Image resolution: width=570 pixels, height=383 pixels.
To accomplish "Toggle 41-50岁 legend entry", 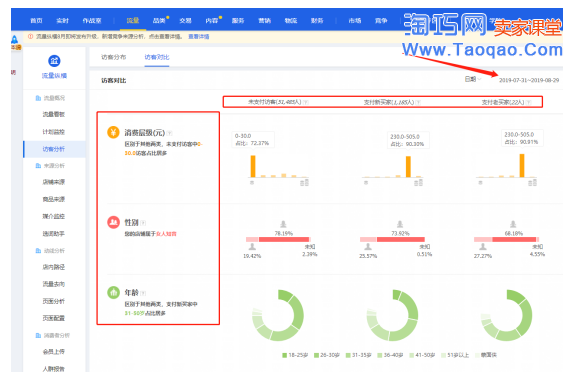I will [x=422, y=355].
